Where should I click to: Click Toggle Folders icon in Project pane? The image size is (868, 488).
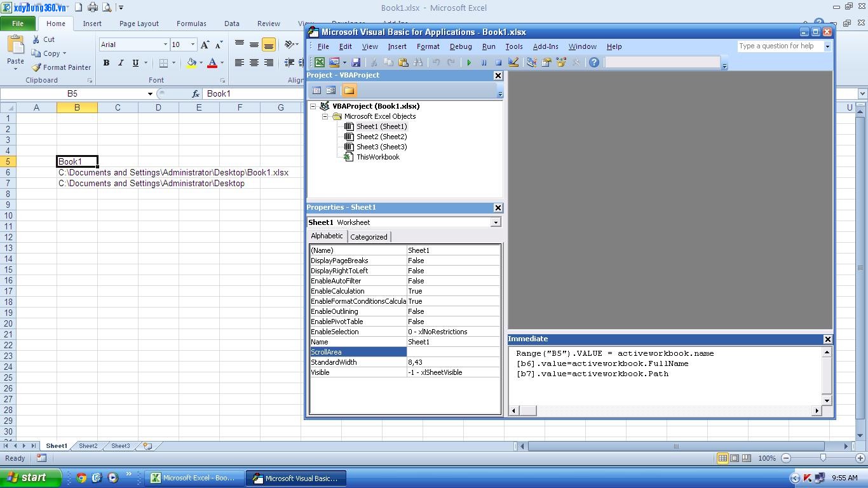point(349,90)
